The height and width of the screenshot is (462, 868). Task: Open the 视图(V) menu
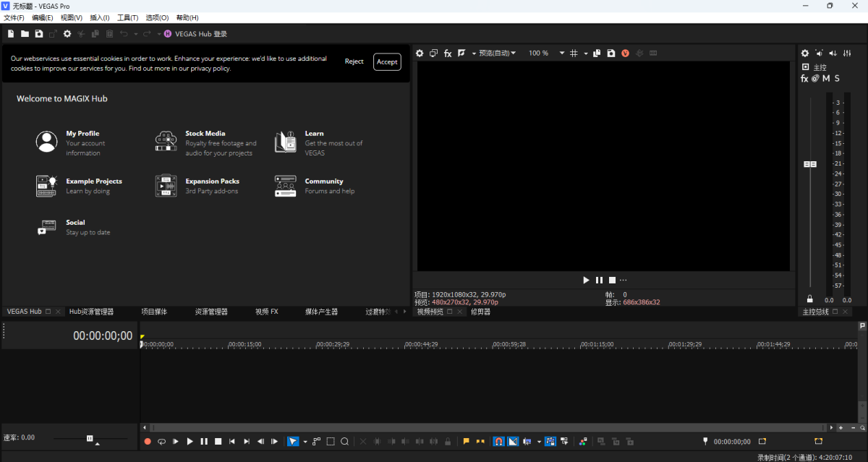click(72, 17)
